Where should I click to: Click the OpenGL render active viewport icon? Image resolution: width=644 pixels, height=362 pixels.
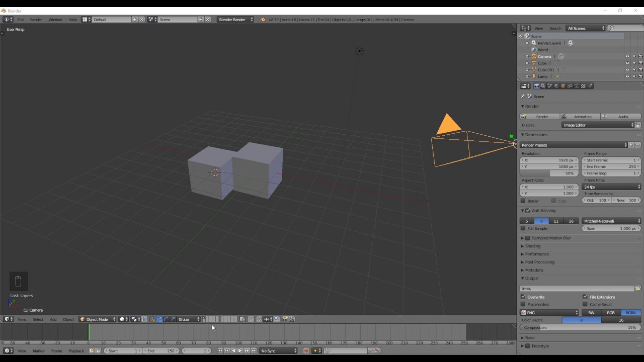tap(285, 319)
